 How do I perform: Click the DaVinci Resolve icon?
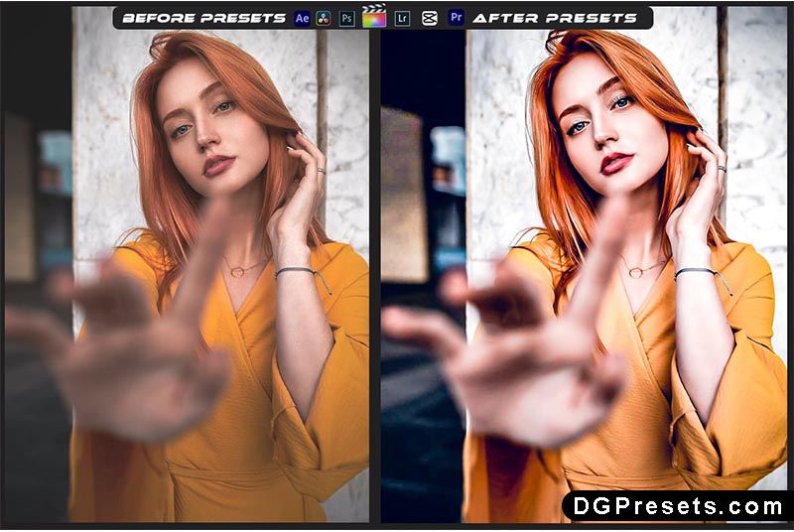324,19
